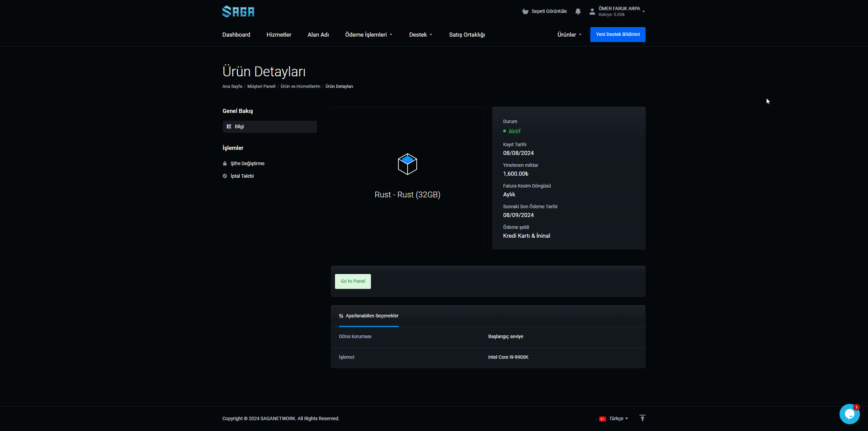Navigate to Ana Sayfa breadcrumb
This screenshot has height=431, width=868.
point(232,86)
